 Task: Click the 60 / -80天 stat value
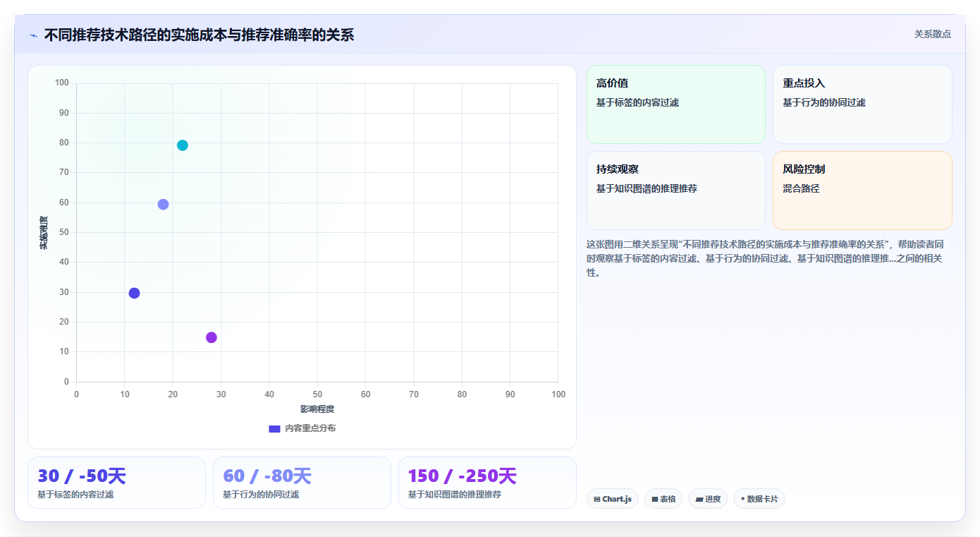tap(267, 476)
